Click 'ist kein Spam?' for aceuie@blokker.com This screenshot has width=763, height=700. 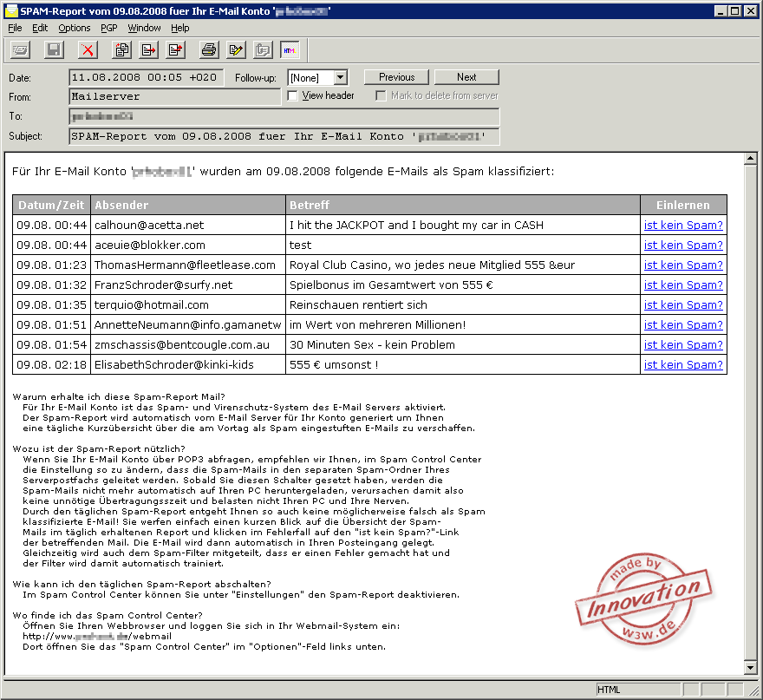683,245
